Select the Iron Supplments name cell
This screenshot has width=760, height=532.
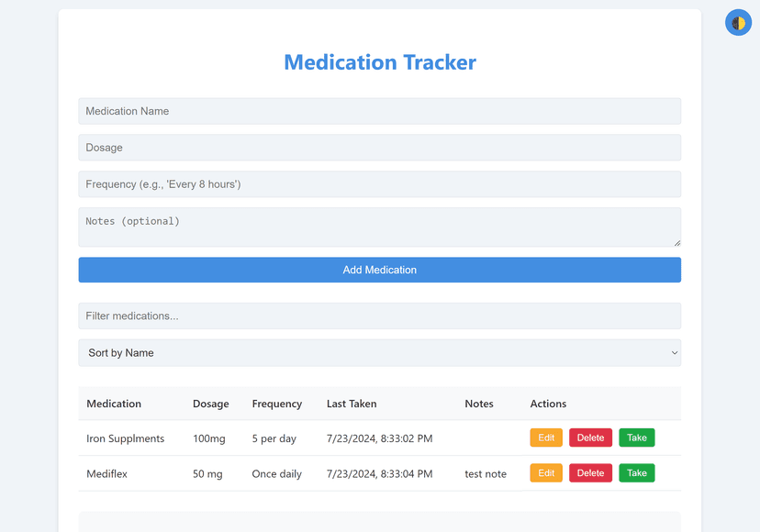[126, 438]
